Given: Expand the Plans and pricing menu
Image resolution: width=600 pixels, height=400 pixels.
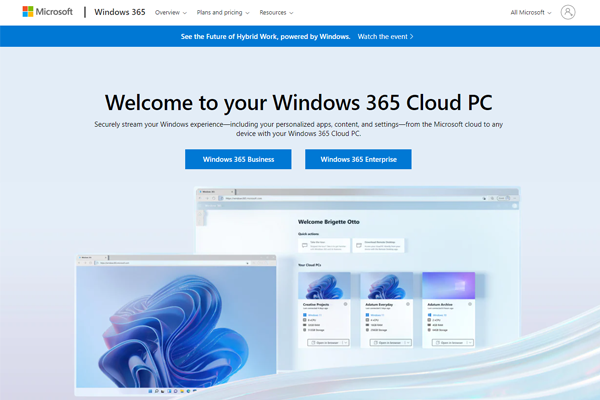Looking at the screenshot, I should 223,13.
